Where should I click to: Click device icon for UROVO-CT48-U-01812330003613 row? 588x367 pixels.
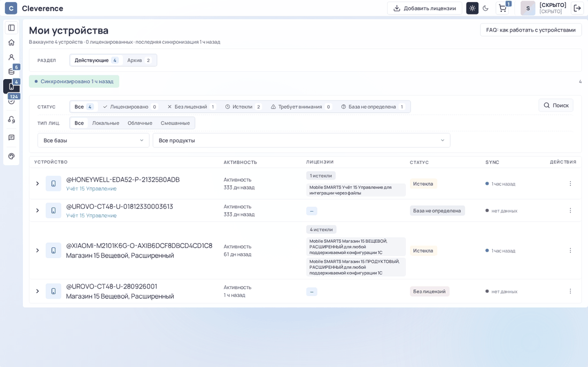tap(53, 210)
